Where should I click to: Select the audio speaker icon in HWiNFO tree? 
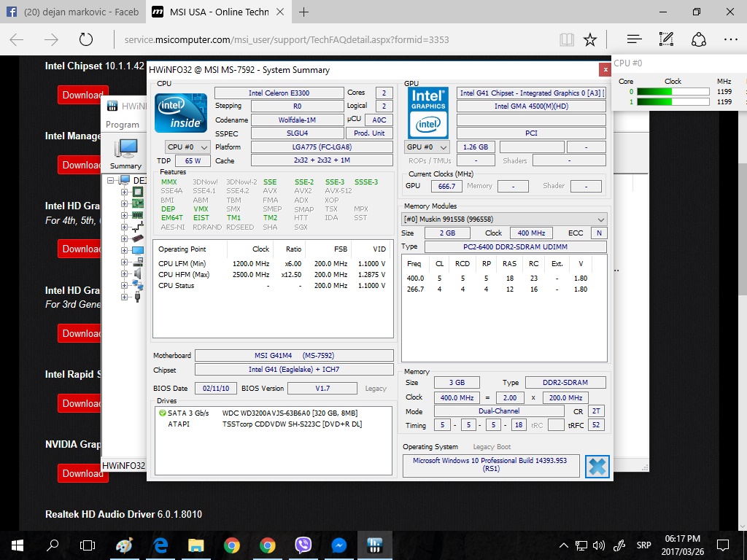pyautogui.click(x=138, y=274)
